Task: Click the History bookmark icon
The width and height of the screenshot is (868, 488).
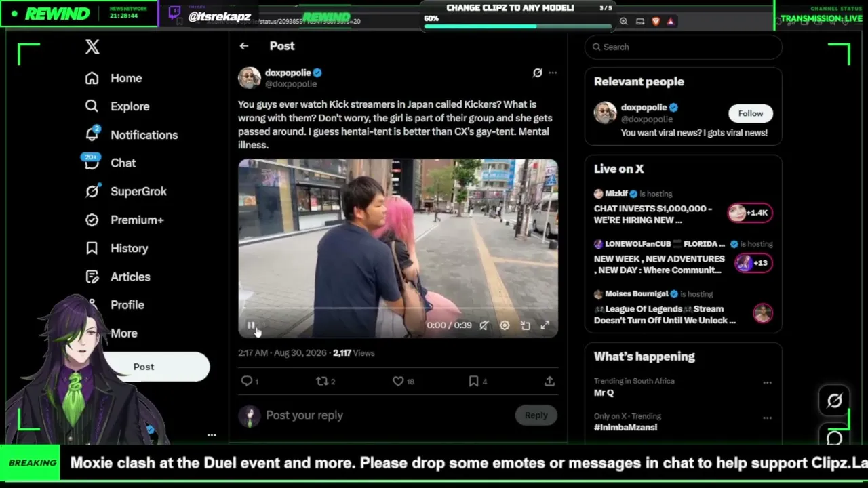Action: (x=92, y=248)
